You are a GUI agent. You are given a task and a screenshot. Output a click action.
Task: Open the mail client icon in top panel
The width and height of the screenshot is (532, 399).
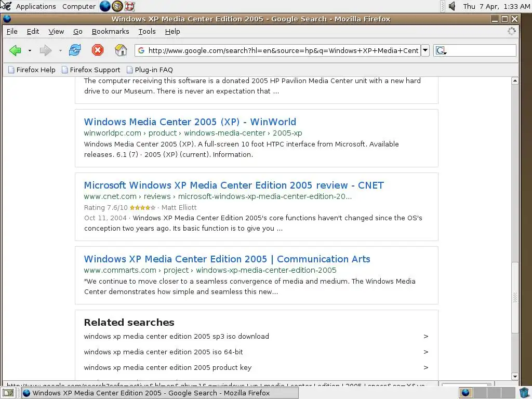coord(117,6)
